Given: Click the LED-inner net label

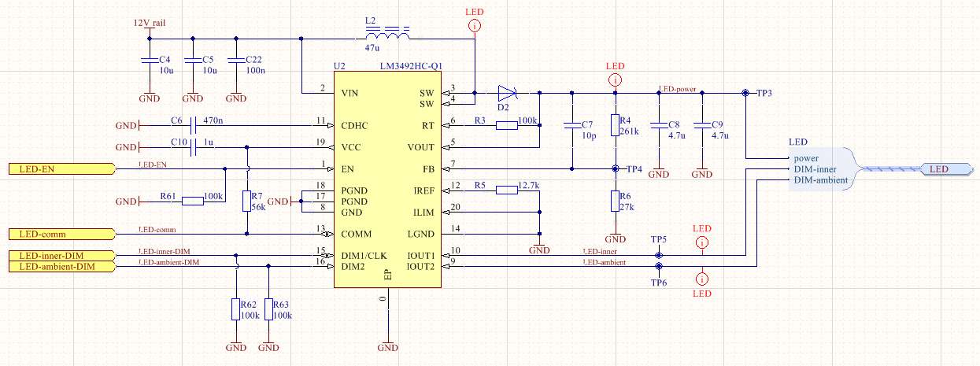Looking at the screenshot, I should (x=600, y=252).
